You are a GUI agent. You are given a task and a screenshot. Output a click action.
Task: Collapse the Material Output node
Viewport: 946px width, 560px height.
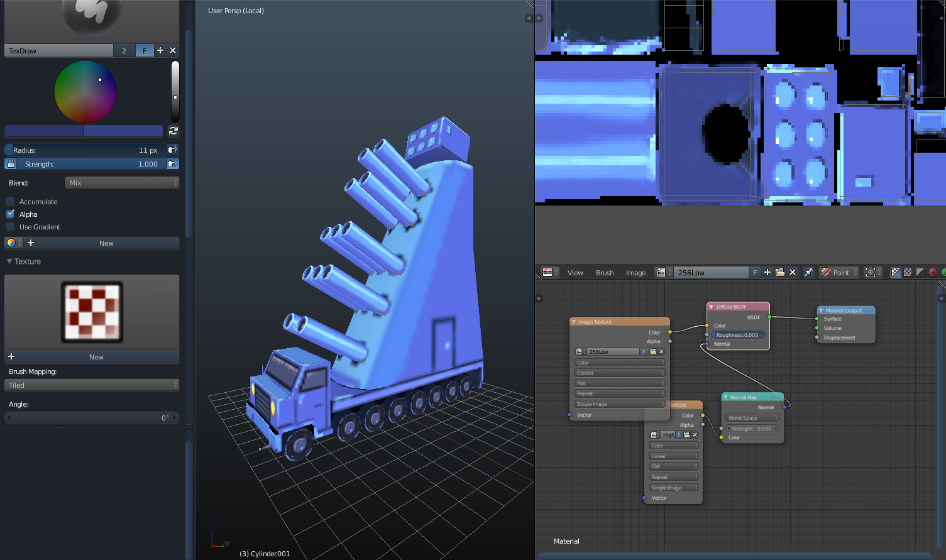point(821,310)
